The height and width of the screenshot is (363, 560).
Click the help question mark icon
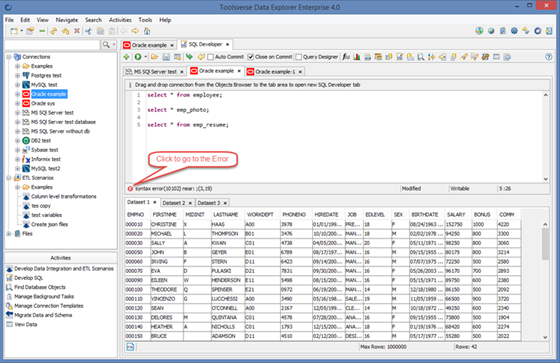point(549,57)
